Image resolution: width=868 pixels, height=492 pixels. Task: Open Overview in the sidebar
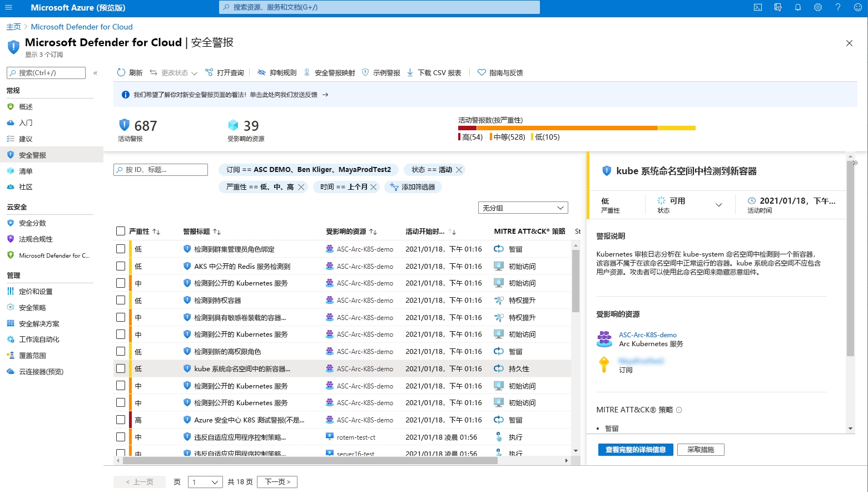[26, 107]
